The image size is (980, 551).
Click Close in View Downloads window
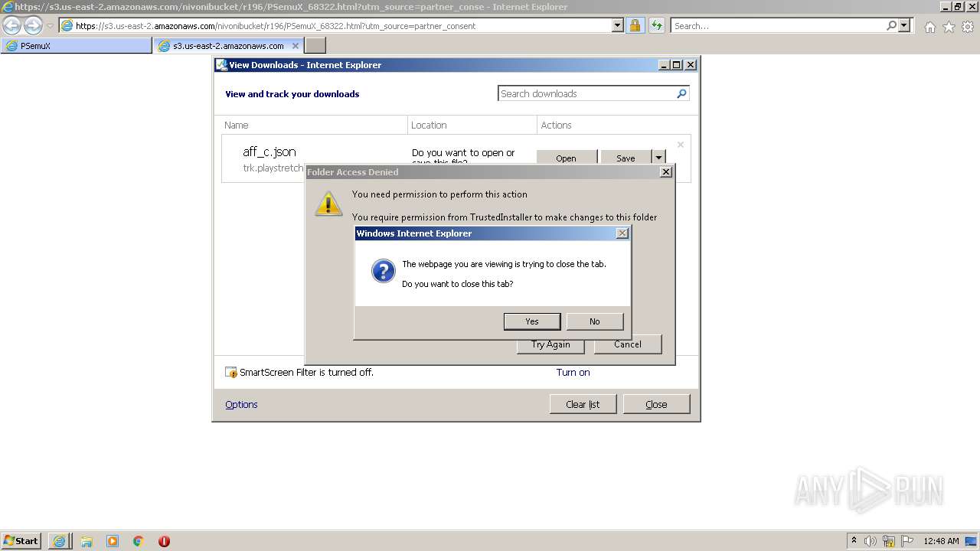656,404
